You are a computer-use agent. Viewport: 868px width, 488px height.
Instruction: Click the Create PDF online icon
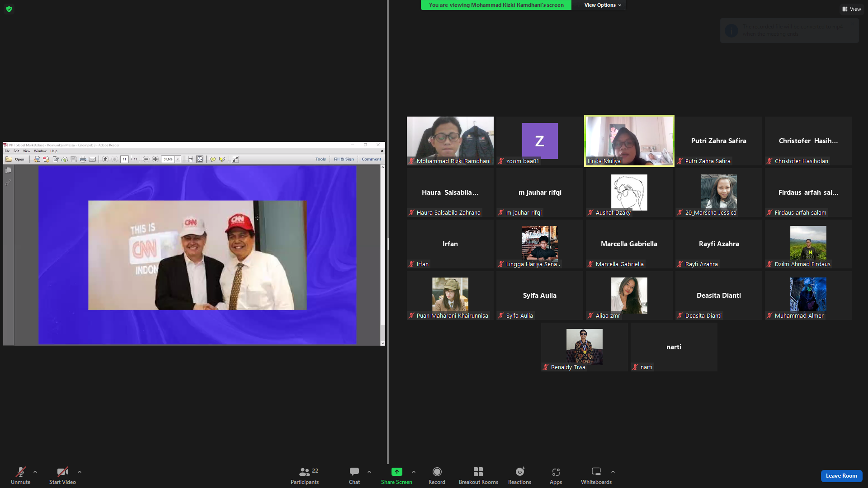pos(46,159)
